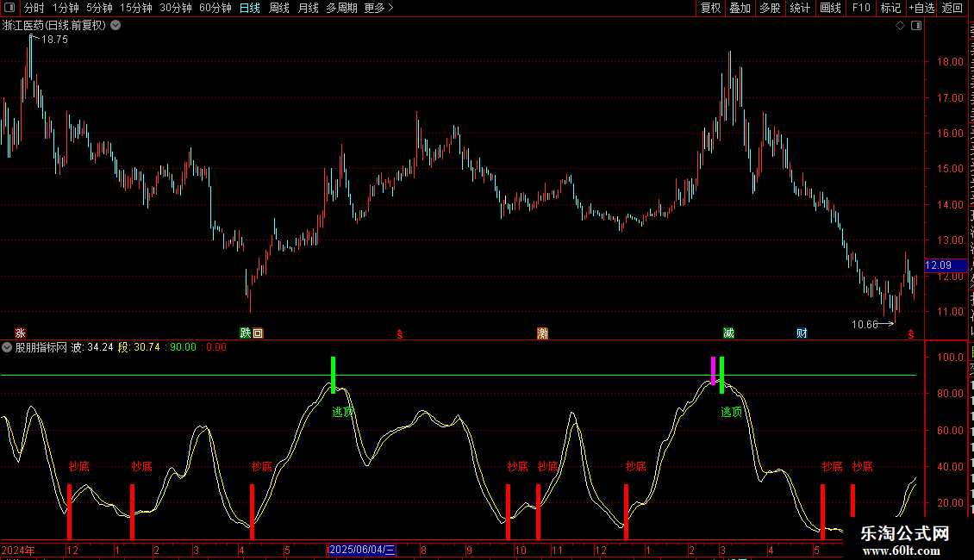The width and height of the screenshot is (974, 560).
Task: Select the 60分钟 period
Action: coord(215,8)
